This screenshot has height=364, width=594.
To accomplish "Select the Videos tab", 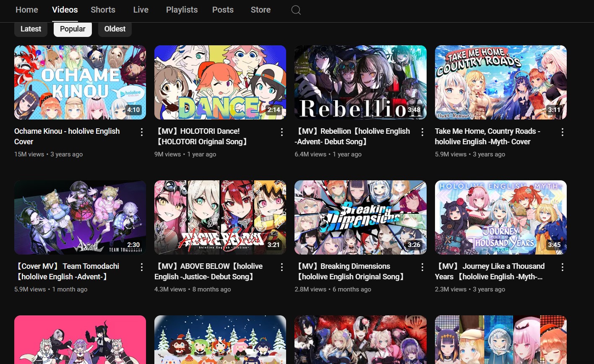I will point(65,10).
